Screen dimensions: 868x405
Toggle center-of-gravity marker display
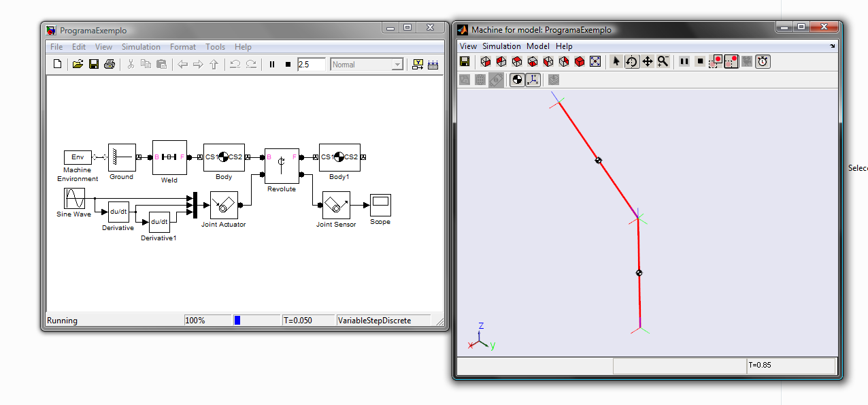517,80
